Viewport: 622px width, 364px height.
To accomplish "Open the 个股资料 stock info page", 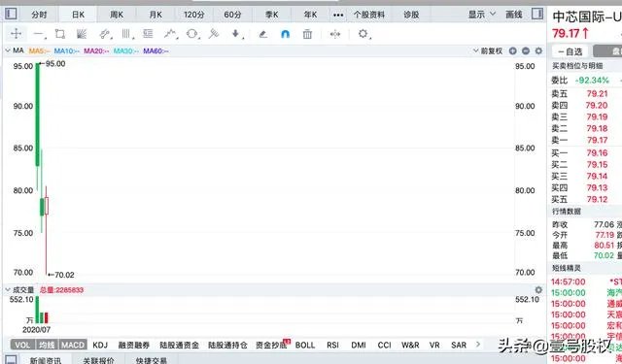I will [x=369, y=15].
